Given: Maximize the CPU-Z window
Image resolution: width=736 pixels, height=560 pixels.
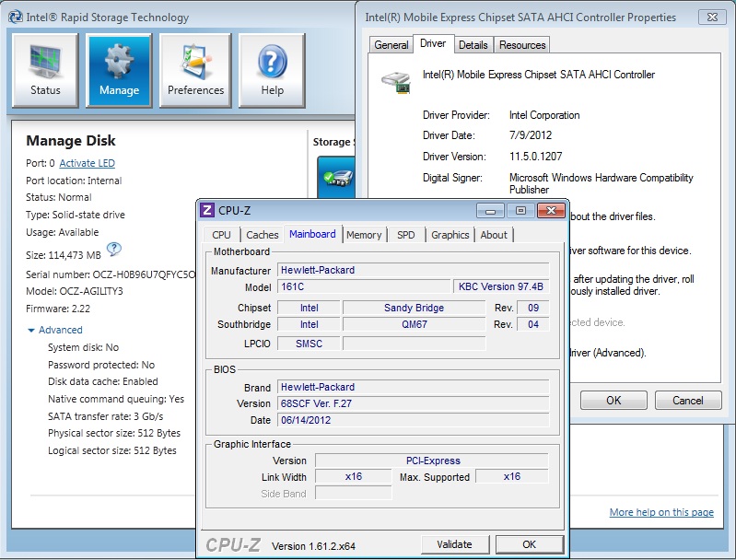Looking at the screenshot, I should 520,211.
